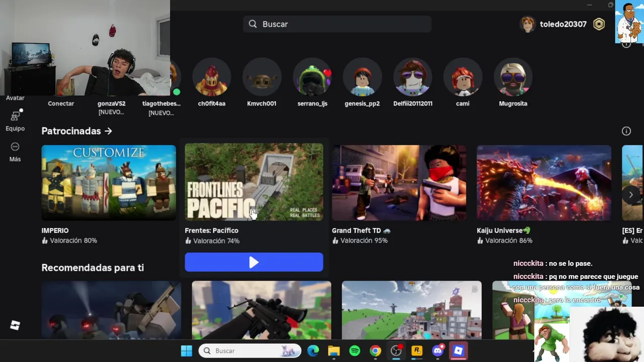This screenshot has height=362, width=644.
Task: Click the toledo20307 username text
Action: tap(563, 24)
